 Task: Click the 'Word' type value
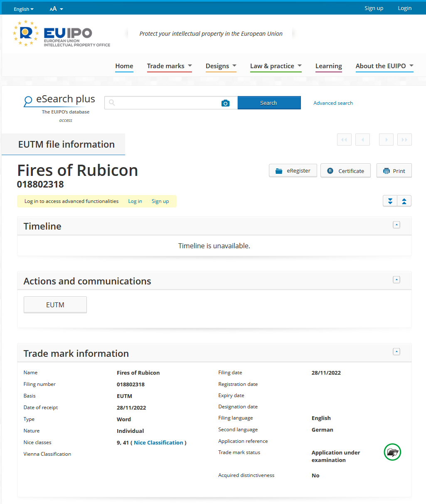[x=124, y=419]
